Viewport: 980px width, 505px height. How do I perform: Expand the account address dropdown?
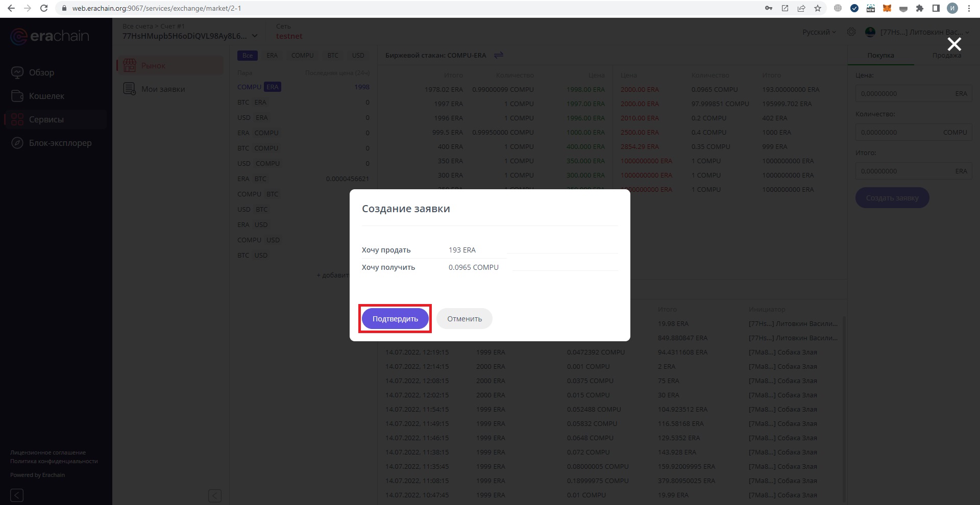point(255,36)
